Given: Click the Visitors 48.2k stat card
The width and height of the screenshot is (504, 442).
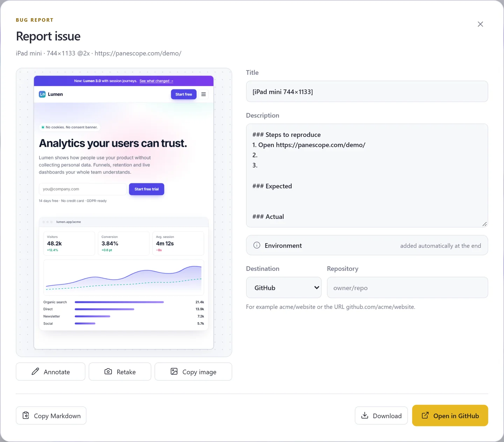Looking at the screenshot, I should [x=69, y=243].
